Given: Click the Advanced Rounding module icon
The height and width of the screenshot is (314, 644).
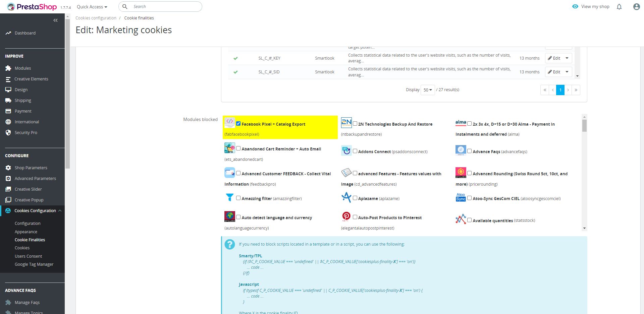Looking at the screenshot, I should tap(461, 173).
